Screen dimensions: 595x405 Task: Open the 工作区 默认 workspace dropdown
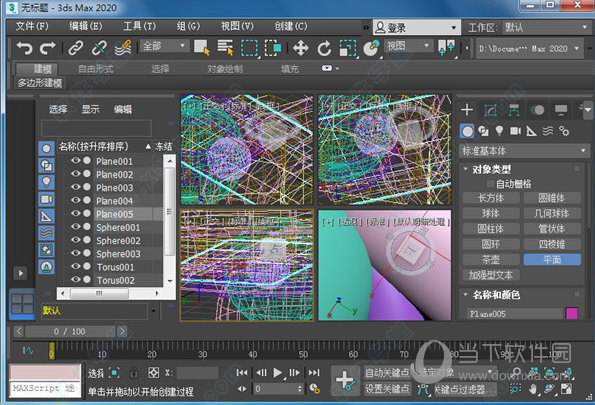tap(546, 27)
